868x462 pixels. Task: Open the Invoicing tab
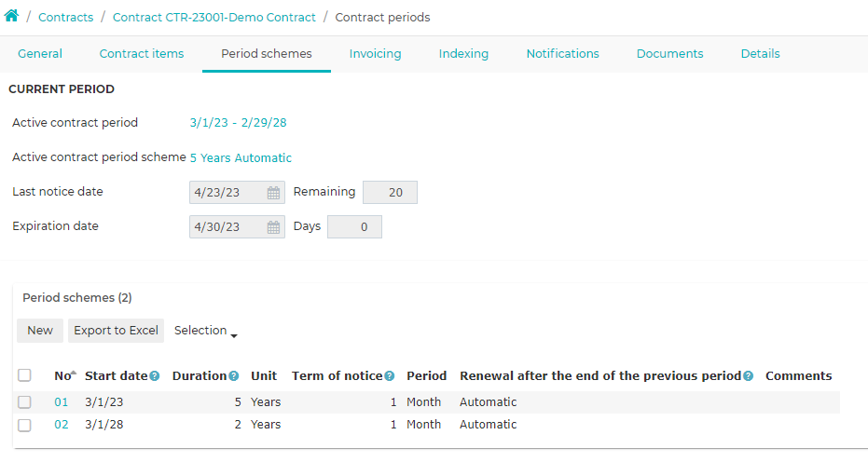pos(376,54)
